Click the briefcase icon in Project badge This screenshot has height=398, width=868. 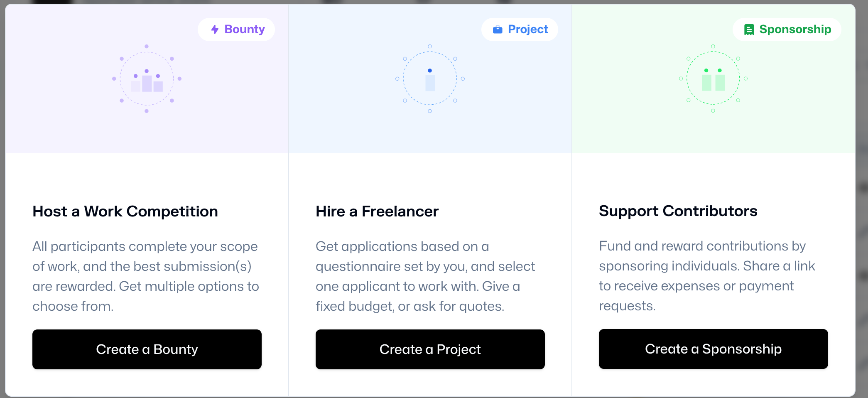498,29
